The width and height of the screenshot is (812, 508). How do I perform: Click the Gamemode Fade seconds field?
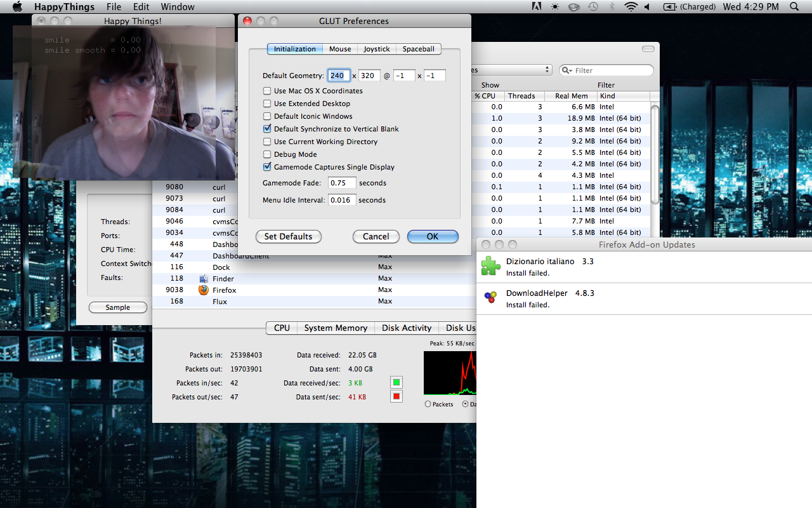[342, 183]
